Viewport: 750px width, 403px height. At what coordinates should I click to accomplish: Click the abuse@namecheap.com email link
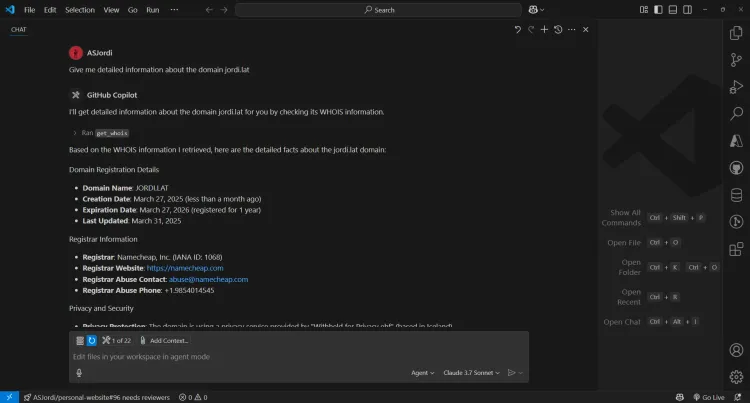tap(208, 279)
